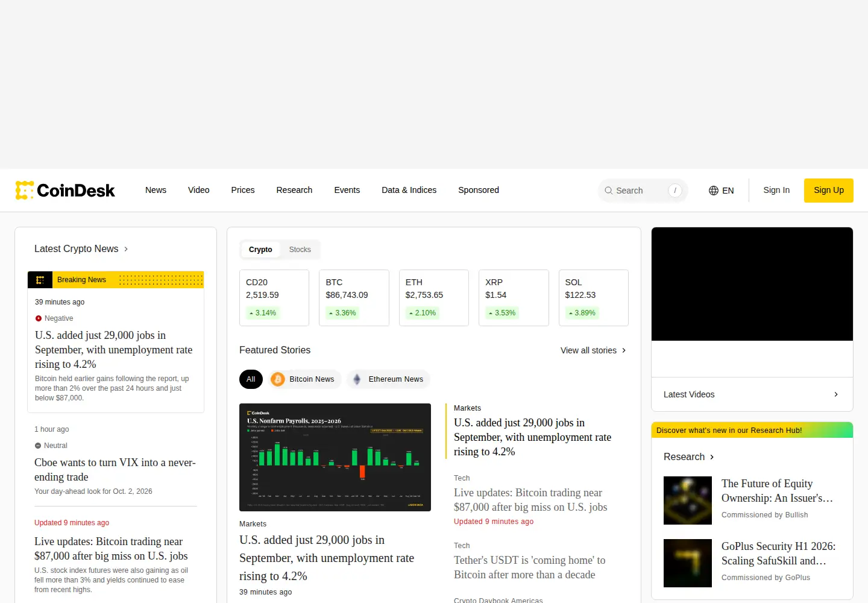Click the Sign Up button
The height and width of the screenshot is (603, 868).
click(x=829, y=191)
